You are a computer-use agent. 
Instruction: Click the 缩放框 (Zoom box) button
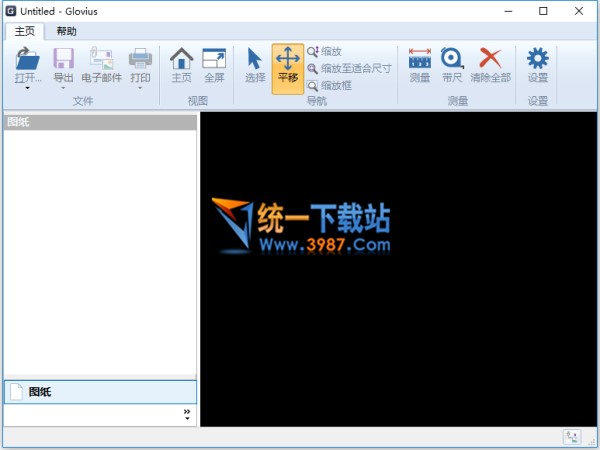coord(335,86)
